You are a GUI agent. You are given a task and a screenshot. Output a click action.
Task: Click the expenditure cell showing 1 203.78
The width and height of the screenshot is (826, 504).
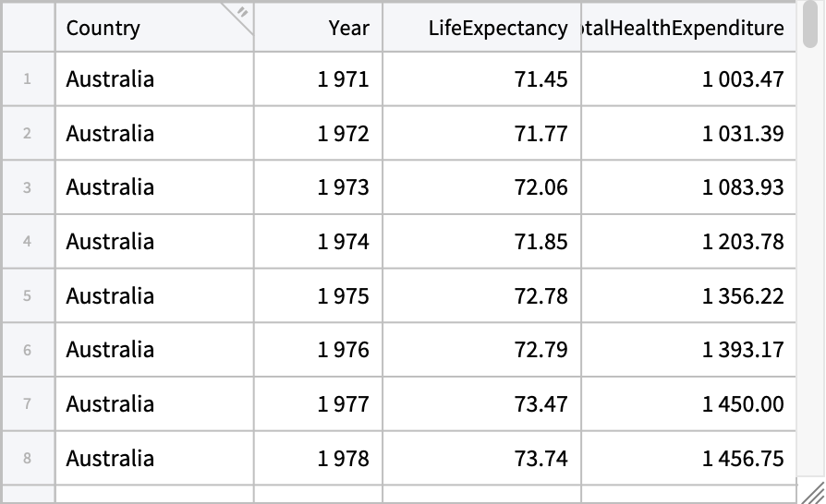[688, 242]
